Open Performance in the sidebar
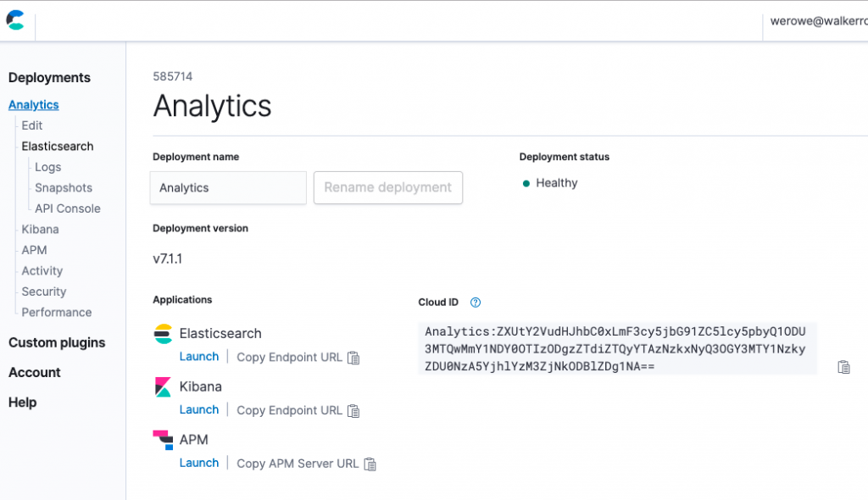This screenshot has width=868, height=500. (57, 313)
